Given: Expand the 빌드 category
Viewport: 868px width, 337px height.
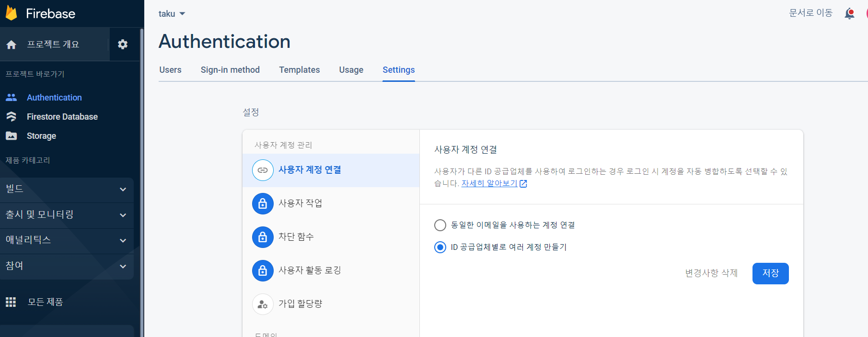Looking at the screenshot, I should pyautogui.click(x=67, y=189).
